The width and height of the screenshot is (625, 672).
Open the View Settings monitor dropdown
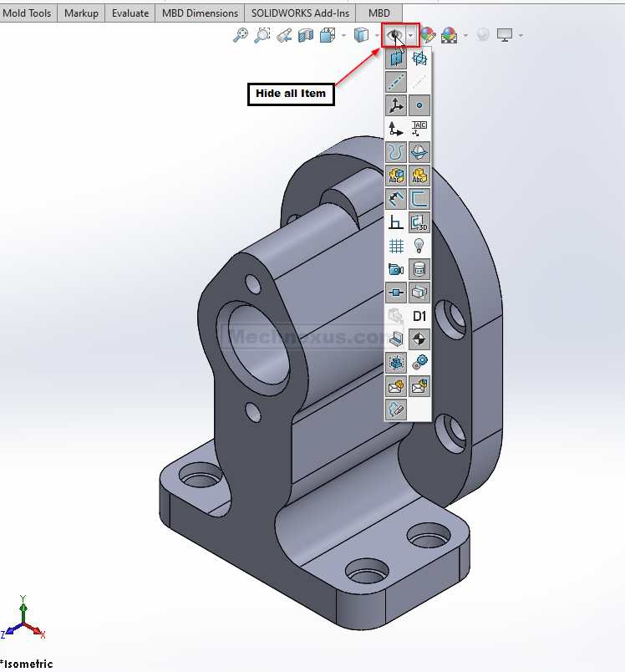(x=521, y=35)
